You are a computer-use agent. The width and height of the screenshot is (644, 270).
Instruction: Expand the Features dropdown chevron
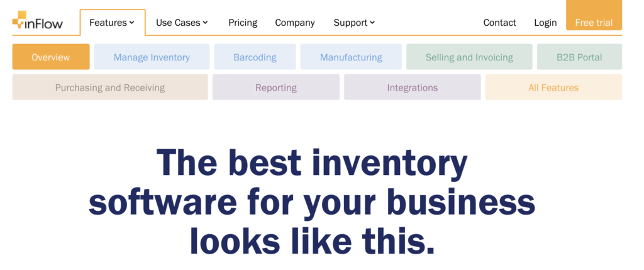point(132,23)
